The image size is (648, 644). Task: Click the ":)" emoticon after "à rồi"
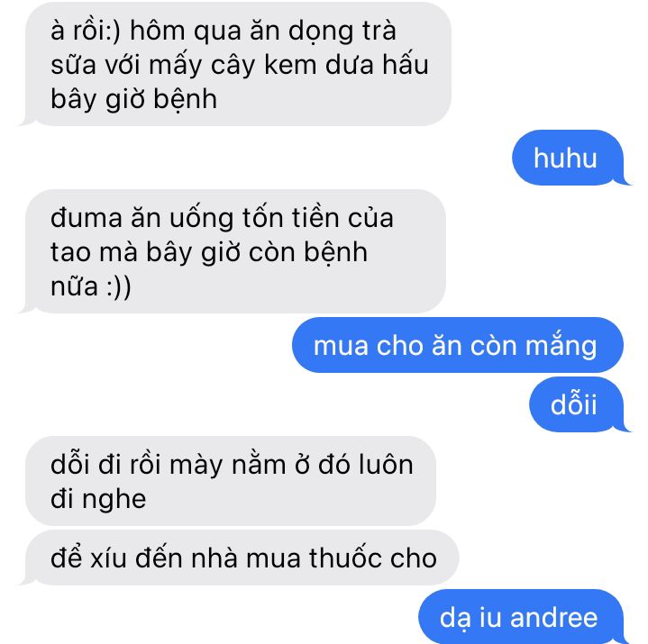click(114, 31)
